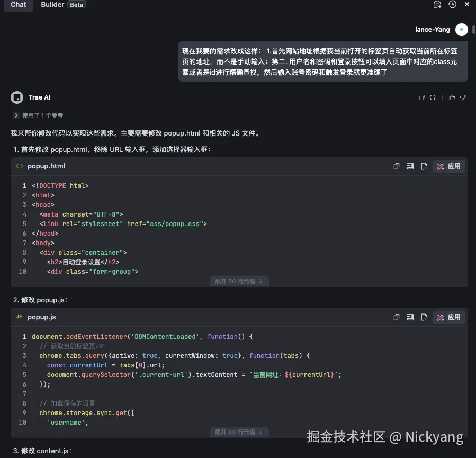Click lance-Yang user avatar
476x458 pixels.
click(x=461, y=30)
